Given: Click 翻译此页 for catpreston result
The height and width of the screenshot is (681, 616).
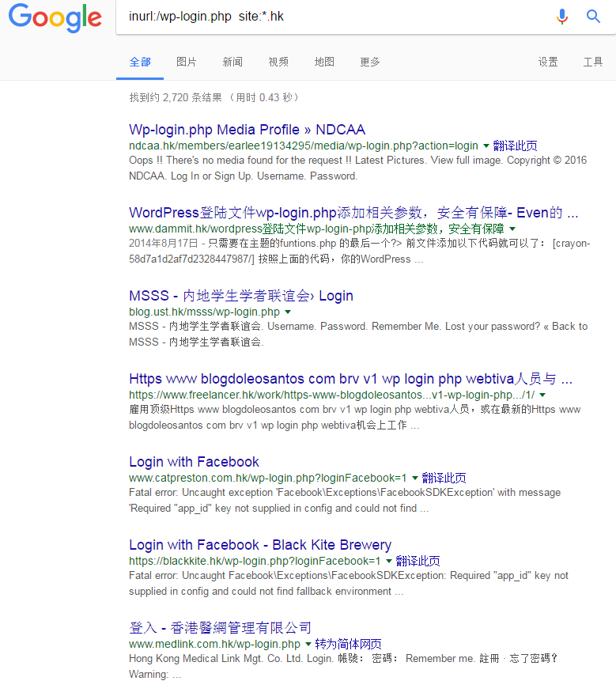Looking at the screenshot, I should click(444, 478).
